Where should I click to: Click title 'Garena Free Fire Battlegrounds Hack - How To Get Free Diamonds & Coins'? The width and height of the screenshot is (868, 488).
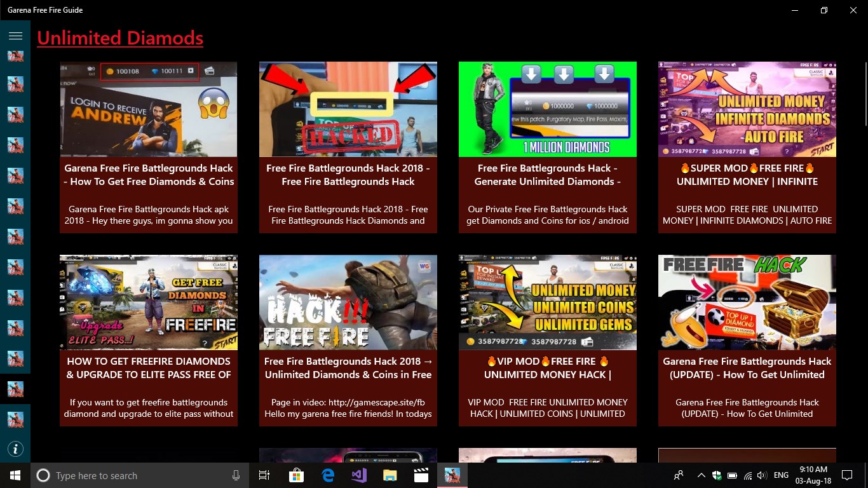click(149, 175)
